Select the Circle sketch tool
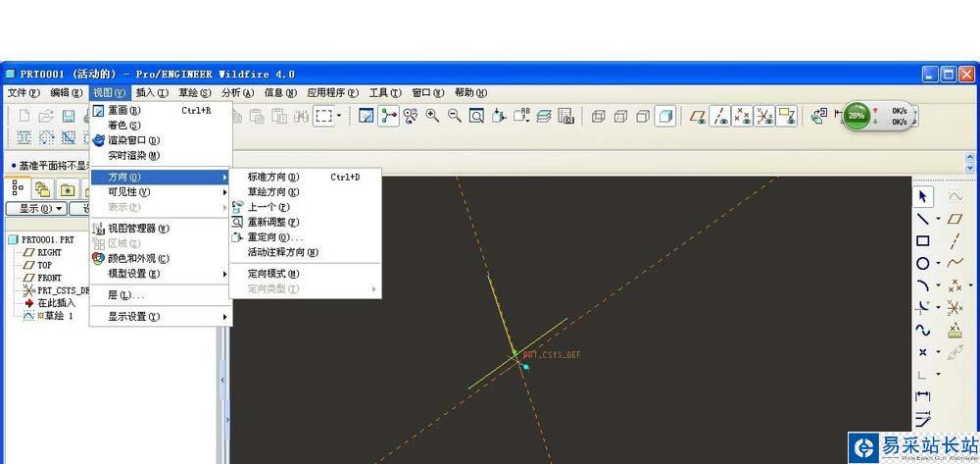 (x=923, y=263)
